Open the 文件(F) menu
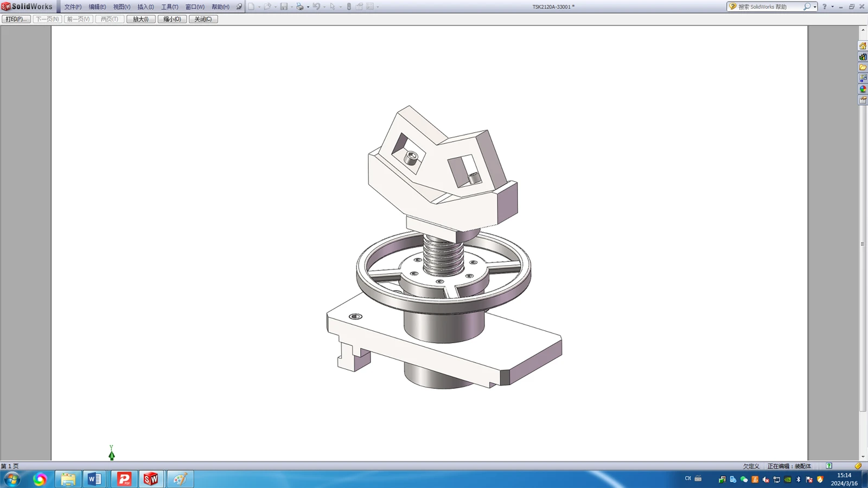 (73, 7)
